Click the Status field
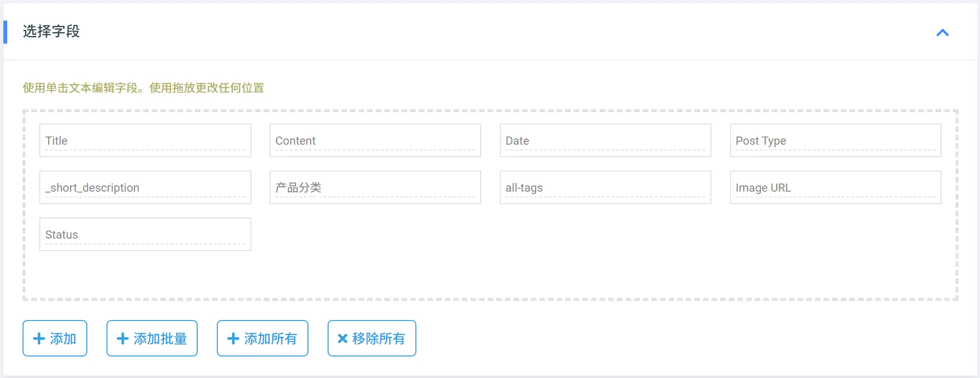980x378 pixels. tap(145, 235)
